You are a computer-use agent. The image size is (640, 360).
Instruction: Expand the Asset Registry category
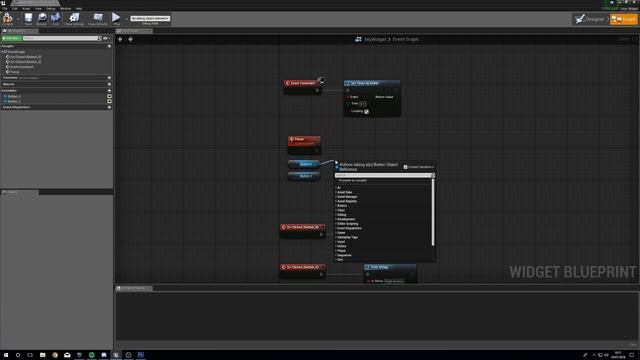point(346,201)
